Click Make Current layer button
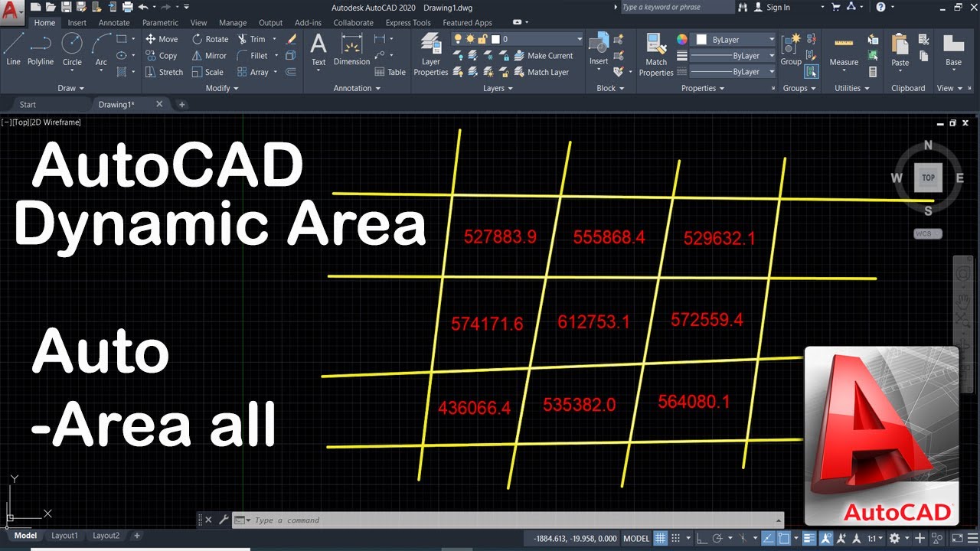 544,56
